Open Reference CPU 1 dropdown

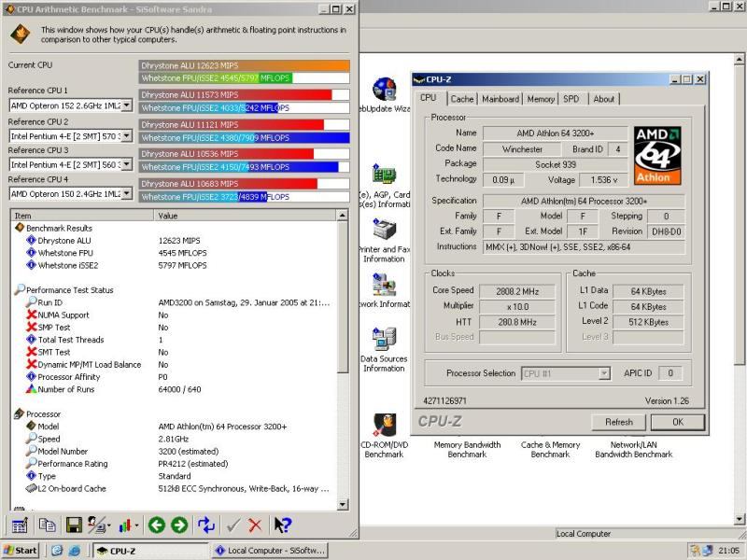127,105
